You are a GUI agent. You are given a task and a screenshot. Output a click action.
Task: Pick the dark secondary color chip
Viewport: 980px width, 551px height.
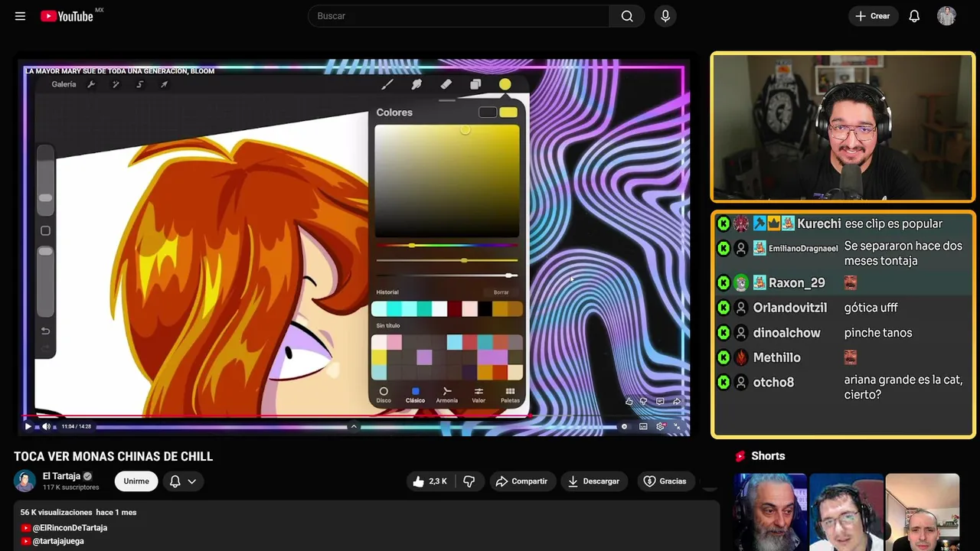(488, 112)
